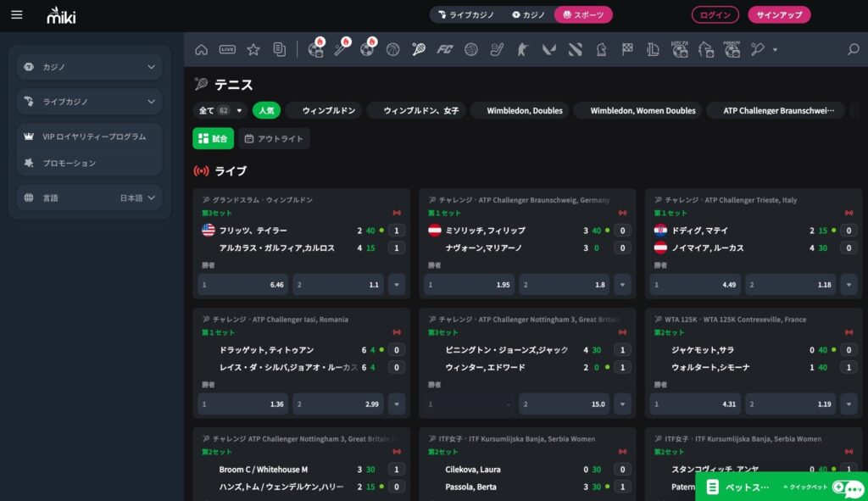Expand more markets for Pinnington Jones match
Screen dimensions: 868x501
[x=622, y=404]
